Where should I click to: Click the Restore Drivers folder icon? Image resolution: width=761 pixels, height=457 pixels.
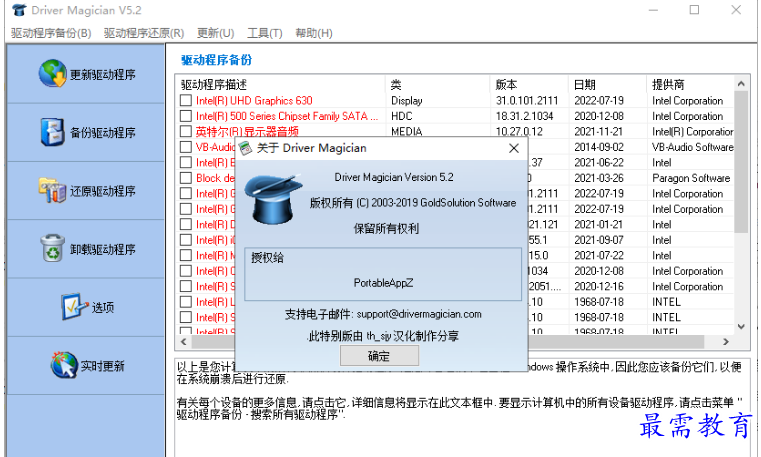click(x=52, y=190)
